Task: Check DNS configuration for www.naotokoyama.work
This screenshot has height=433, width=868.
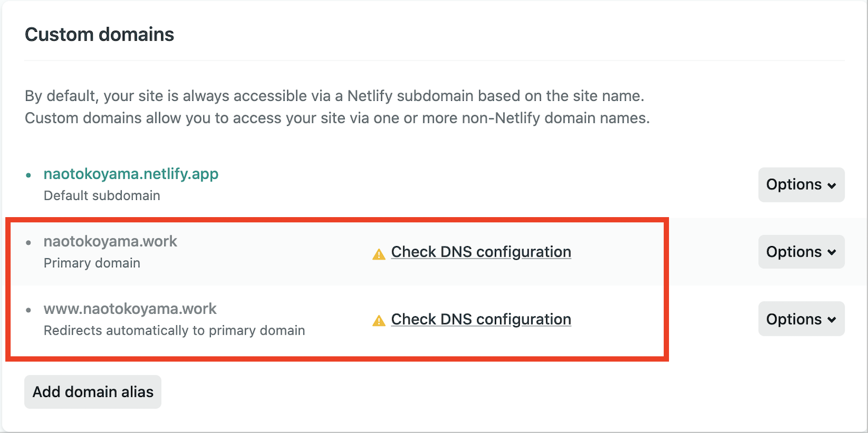Action: click(x=481, y=319)
